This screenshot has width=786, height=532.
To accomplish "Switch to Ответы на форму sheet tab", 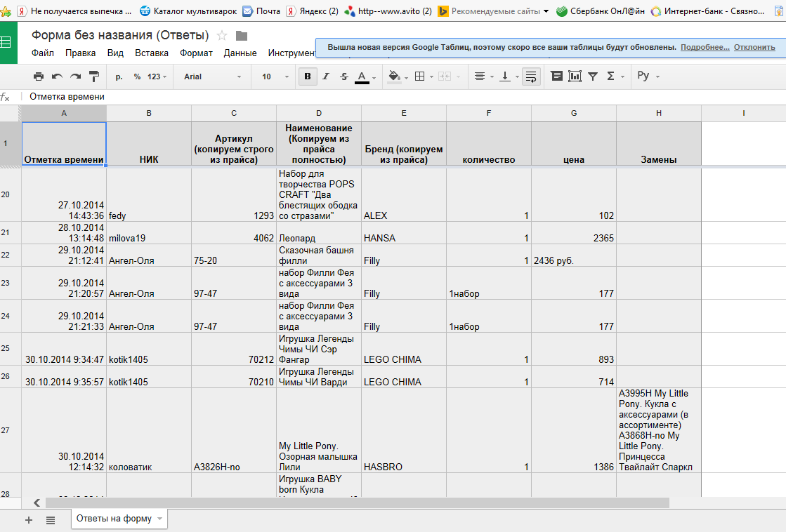I will coord(114,519).
